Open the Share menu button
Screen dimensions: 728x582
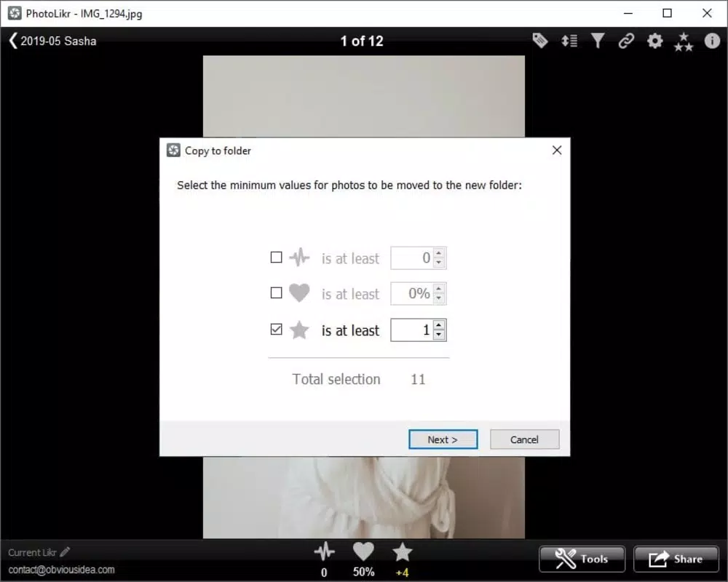676,559
